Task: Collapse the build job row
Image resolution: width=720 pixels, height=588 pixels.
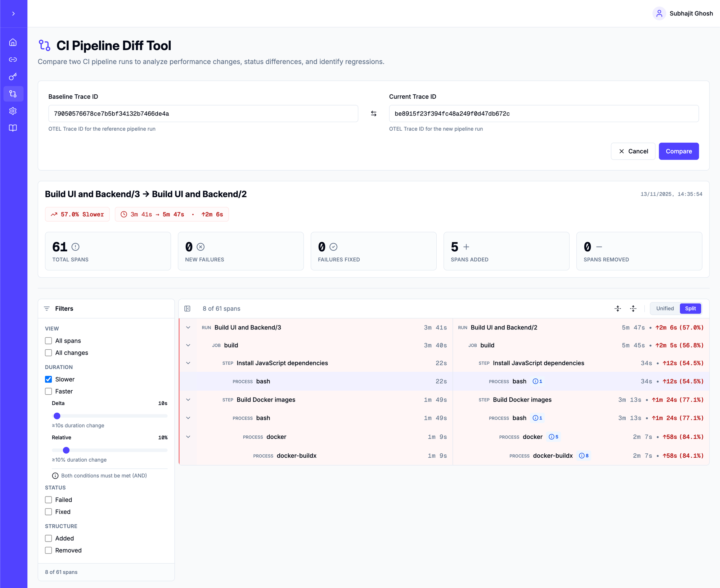Action: [x=188, y=345]
